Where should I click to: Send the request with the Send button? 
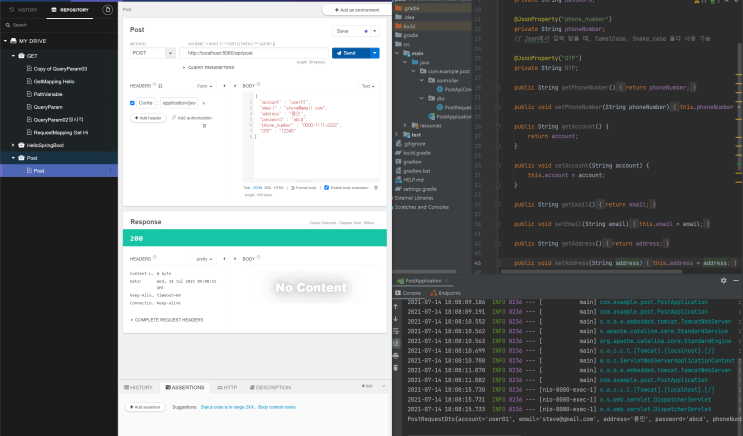[x=351, y=53]
